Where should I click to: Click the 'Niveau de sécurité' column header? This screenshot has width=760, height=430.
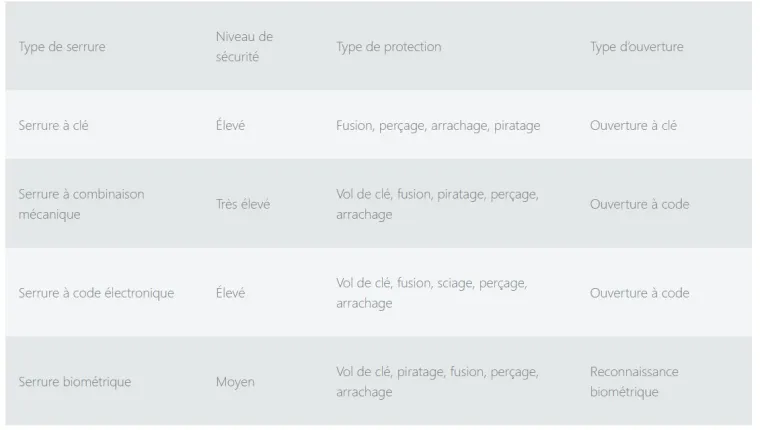244,47
